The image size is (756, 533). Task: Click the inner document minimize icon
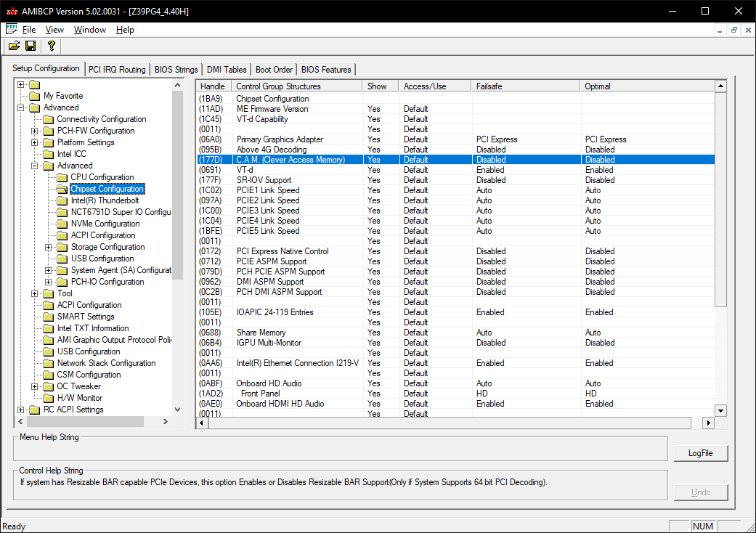click(720, 30)
